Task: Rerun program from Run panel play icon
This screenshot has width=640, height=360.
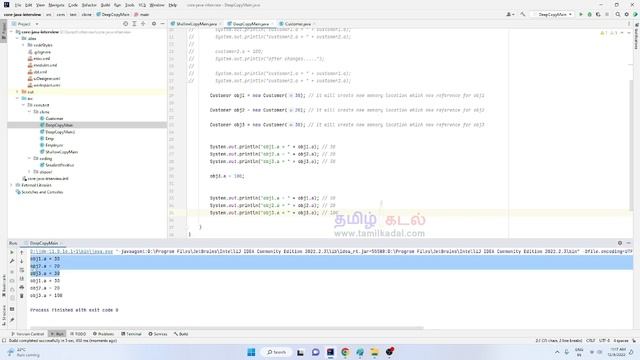Action: click(12, 252)
